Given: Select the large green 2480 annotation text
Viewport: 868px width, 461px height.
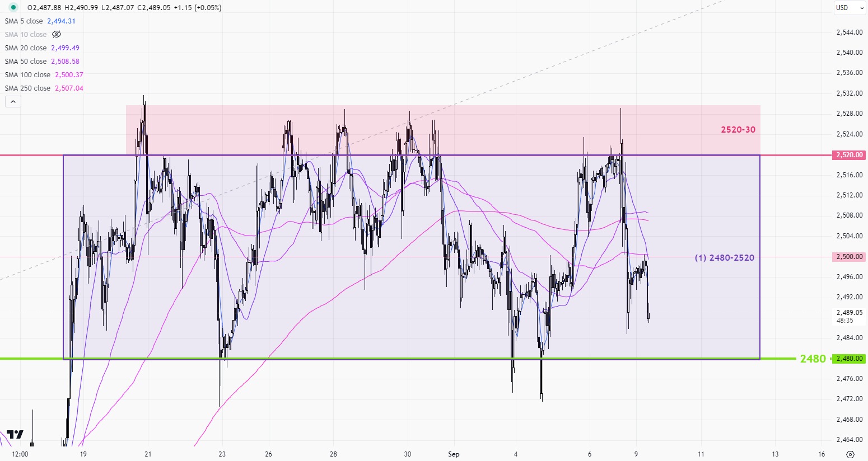Looking at the screenshot, I should click(813, 359).
